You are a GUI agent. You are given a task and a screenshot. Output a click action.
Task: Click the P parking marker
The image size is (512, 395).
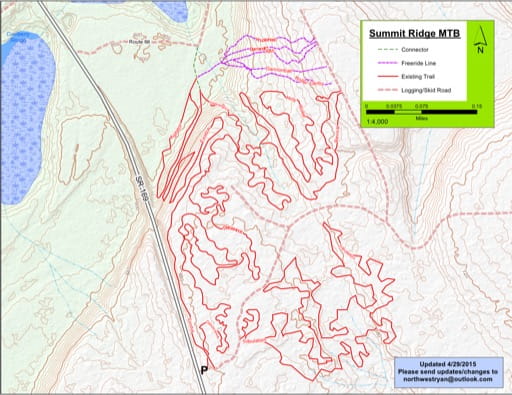coord(204,370)
